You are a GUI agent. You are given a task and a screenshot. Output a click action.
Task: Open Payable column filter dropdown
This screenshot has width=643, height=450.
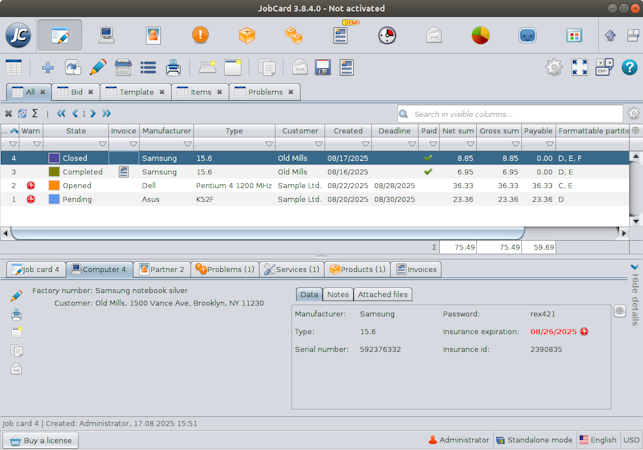550,144
